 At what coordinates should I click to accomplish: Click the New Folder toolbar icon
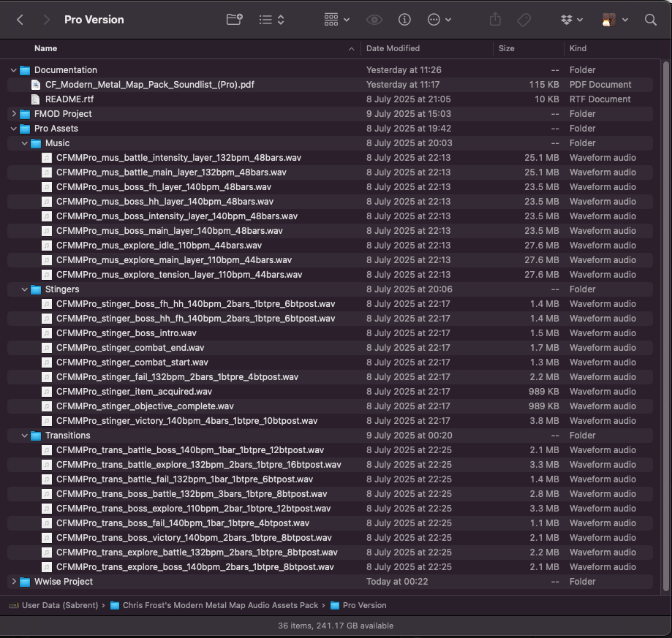235,20
